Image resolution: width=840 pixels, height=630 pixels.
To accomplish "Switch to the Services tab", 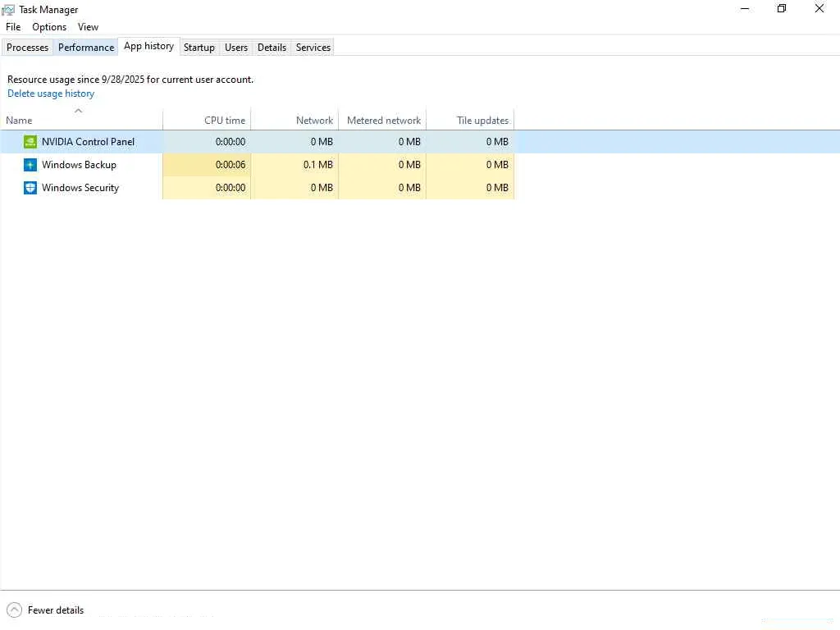I will pos(313,47).
